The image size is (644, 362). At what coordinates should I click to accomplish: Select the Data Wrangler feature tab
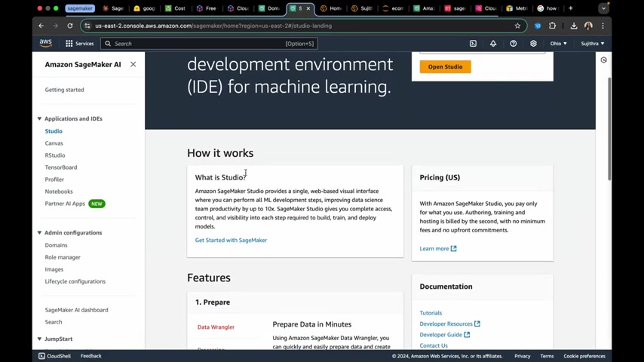[x=216, y=327]
